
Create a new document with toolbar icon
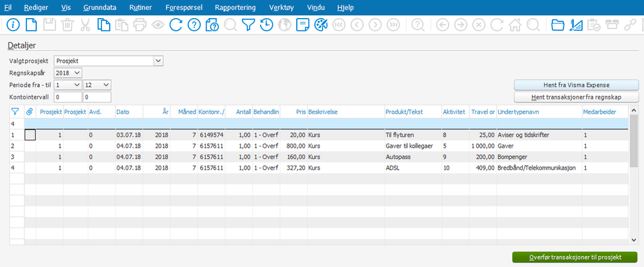[31, 25]
